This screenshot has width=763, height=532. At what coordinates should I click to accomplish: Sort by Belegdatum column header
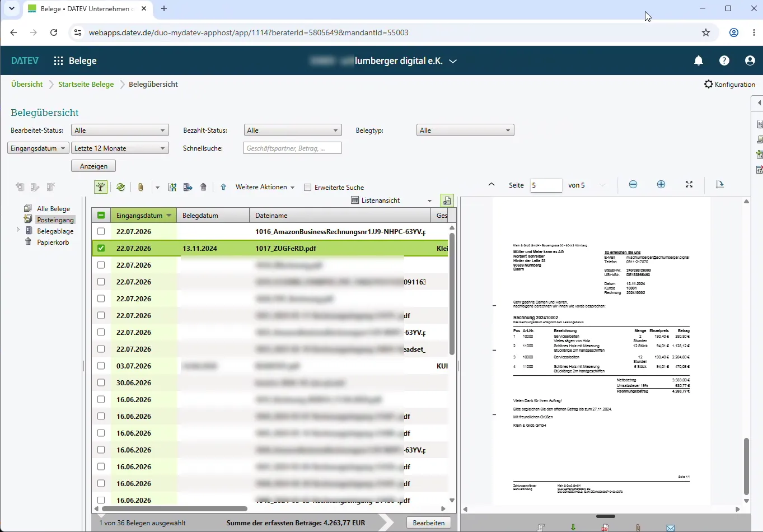213,215
